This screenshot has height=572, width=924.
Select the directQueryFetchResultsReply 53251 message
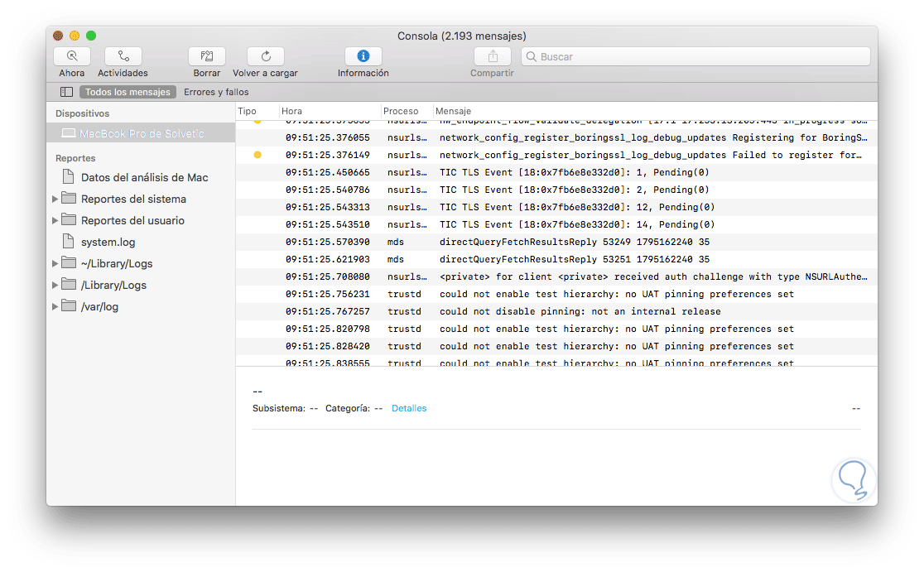click(574, 259)
